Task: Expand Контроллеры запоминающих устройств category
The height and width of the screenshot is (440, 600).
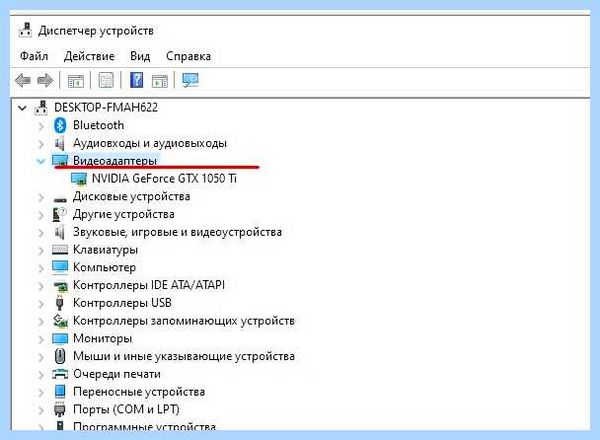Action: (x=41, y=321)
